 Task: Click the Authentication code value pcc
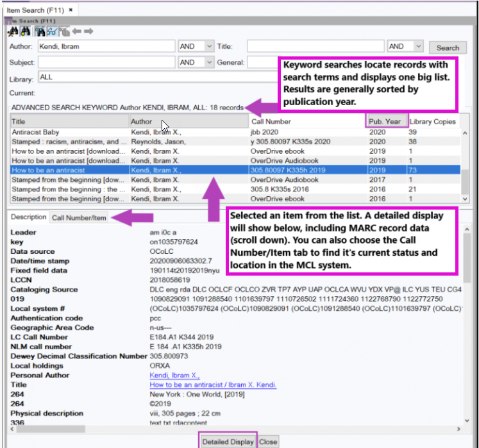click(x=155, y=318)
